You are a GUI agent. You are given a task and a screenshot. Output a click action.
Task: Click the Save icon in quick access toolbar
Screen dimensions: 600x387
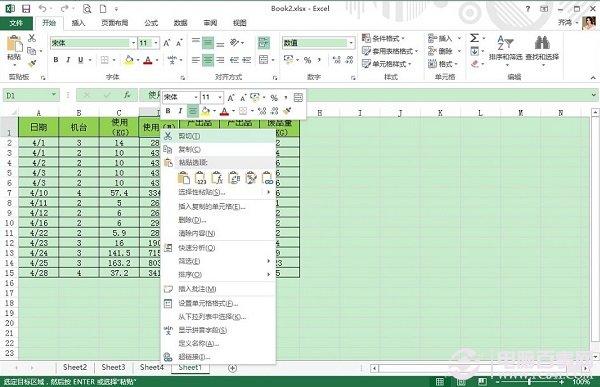26,8
